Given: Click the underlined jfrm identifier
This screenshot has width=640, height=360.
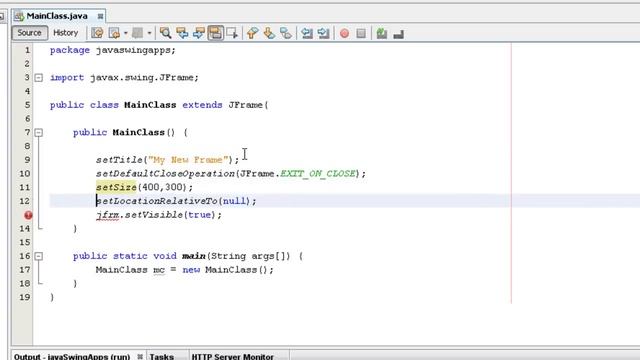Looking at the screenshot, I should [107, 215].
